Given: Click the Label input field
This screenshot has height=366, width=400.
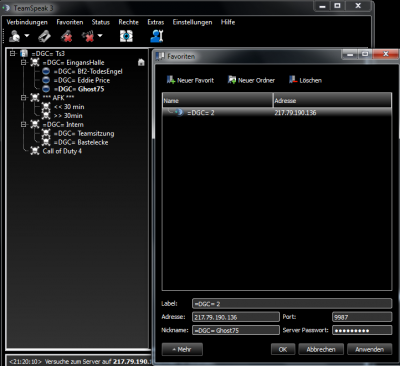Looking at the screenshot, I should (292, 304).
